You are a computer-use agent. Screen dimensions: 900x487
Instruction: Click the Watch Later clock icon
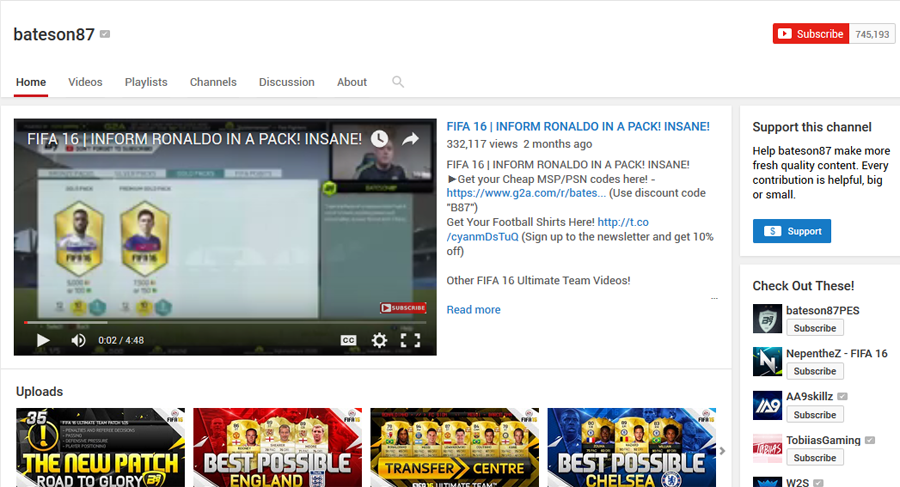tap(379, 138)
